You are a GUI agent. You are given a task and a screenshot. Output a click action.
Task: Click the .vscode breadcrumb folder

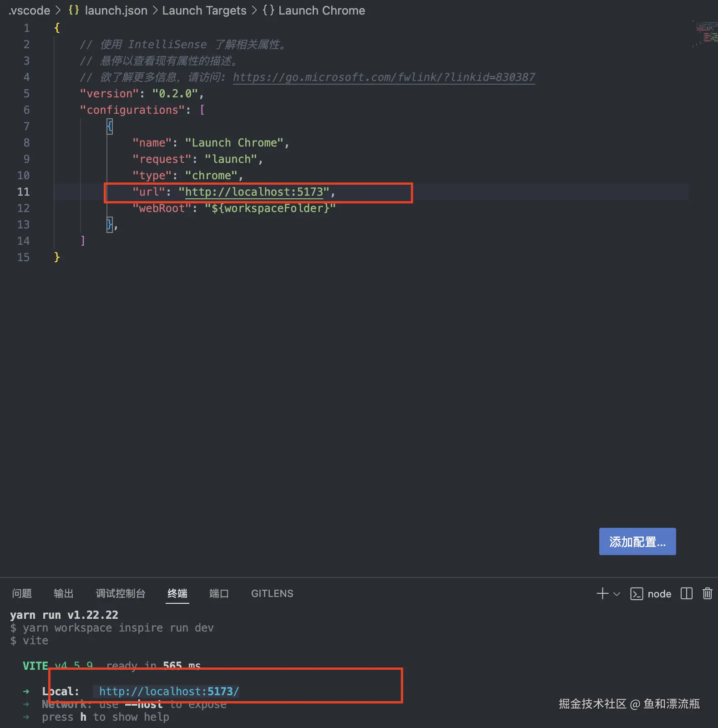click(29, 10)
